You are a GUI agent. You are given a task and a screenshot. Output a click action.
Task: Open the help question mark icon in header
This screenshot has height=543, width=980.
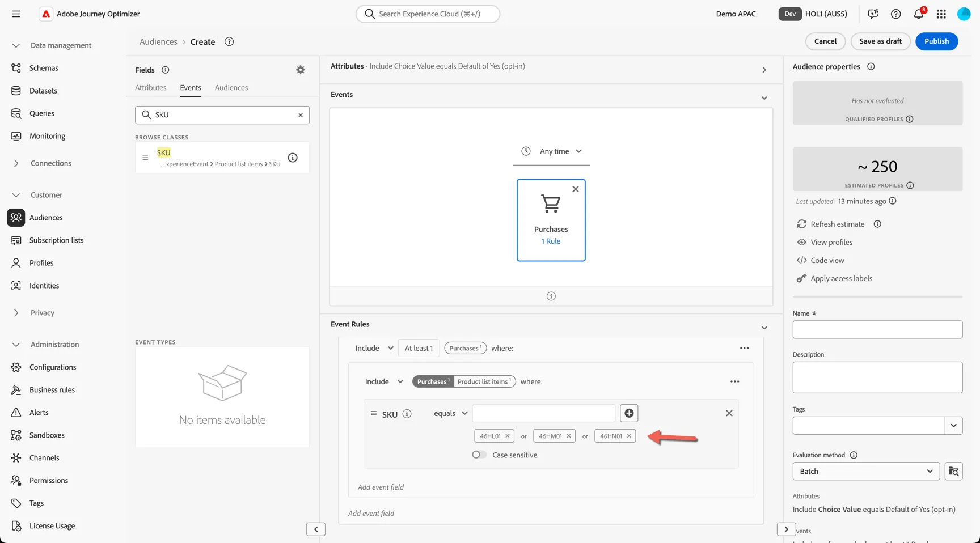(x=896, y=14)
